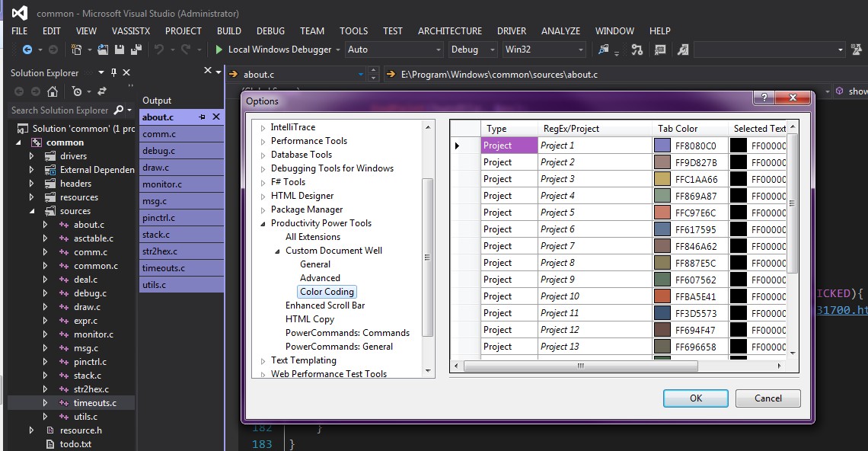This screenshot has height=451, width=868.
Task: Pin the Solution Explorer panel
Action: [x=113, y=72]
